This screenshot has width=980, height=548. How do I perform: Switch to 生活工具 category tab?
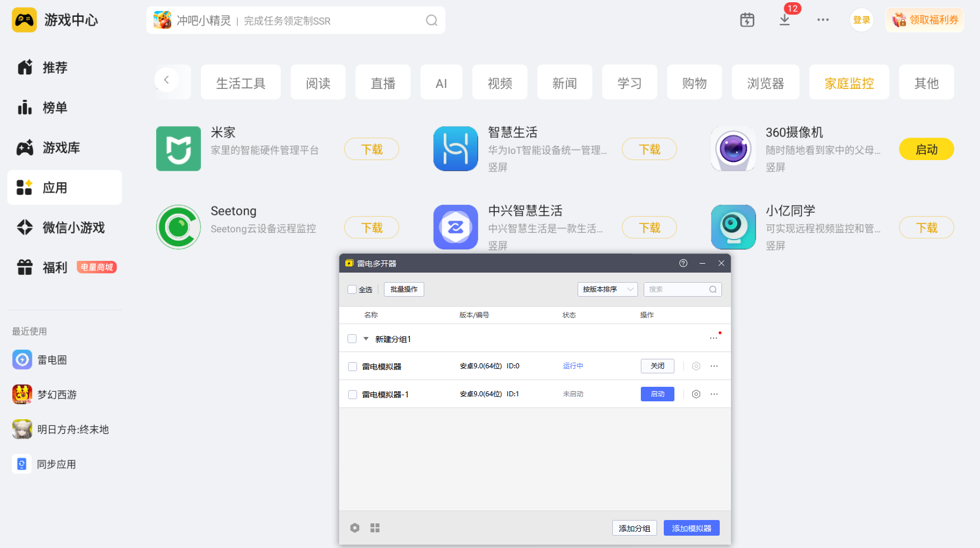241,82
